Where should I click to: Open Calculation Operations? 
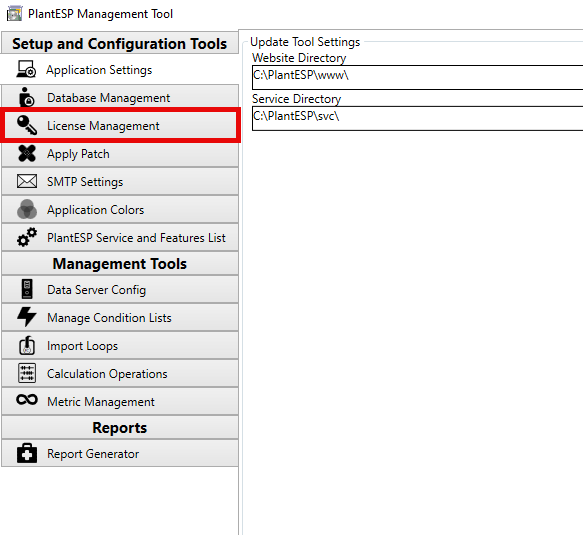(120, 373)
